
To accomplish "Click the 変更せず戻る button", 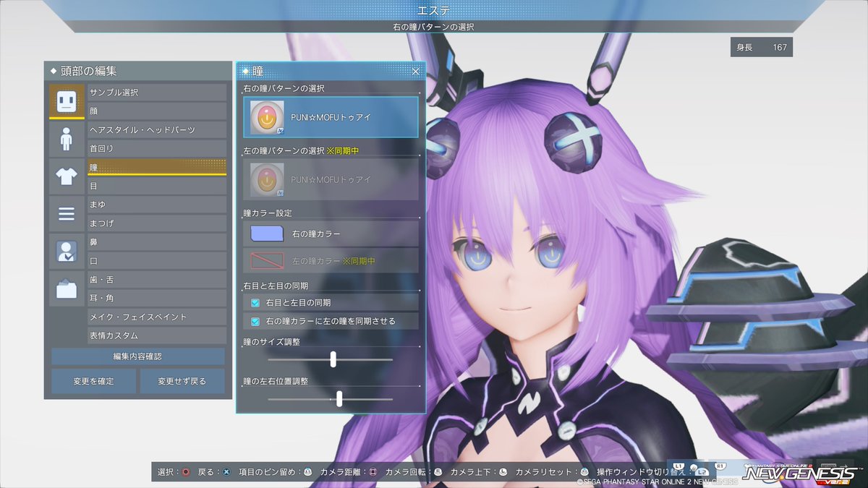I will tap(182, 381).
